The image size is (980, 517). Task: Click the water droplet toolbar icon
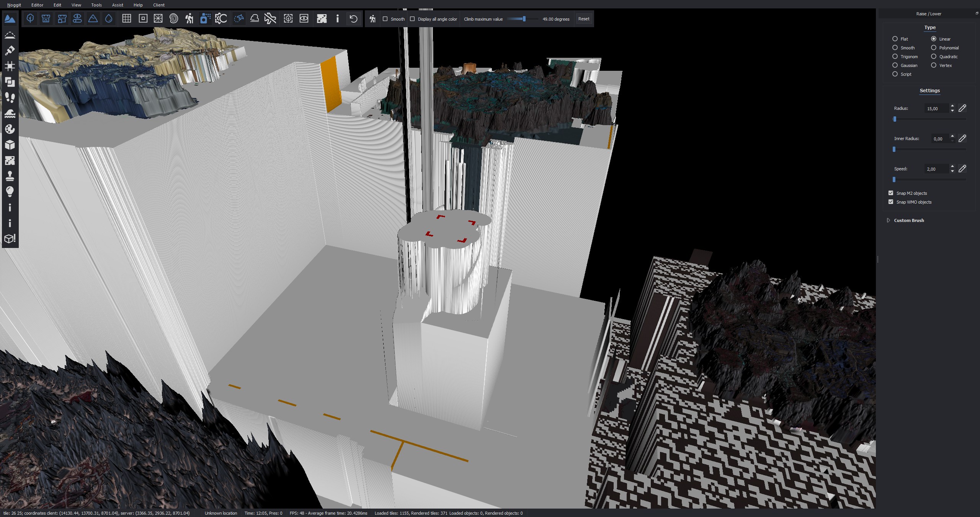[109, 19]
